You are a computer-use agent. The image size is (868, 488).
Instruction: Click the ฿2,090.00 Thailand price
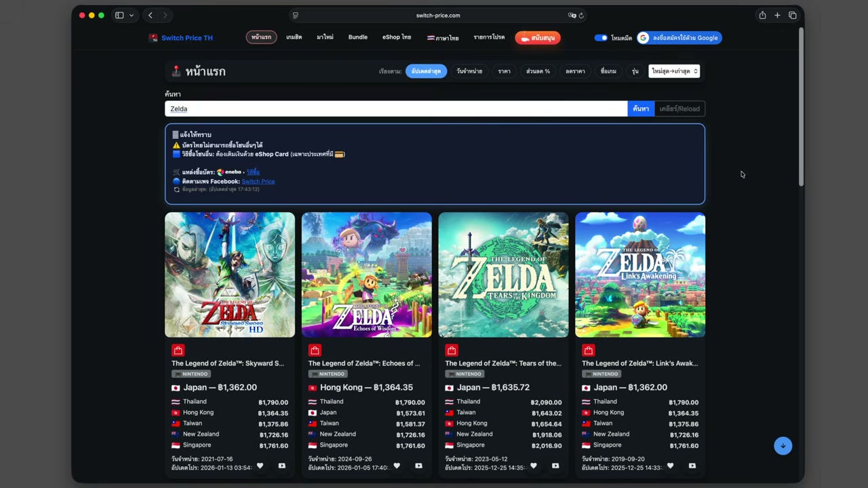tap(546, 403)
